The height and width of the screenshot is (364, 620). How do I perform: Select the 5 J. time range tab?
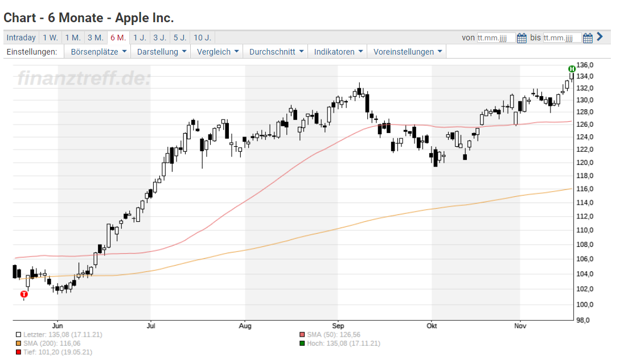(180, 38)
